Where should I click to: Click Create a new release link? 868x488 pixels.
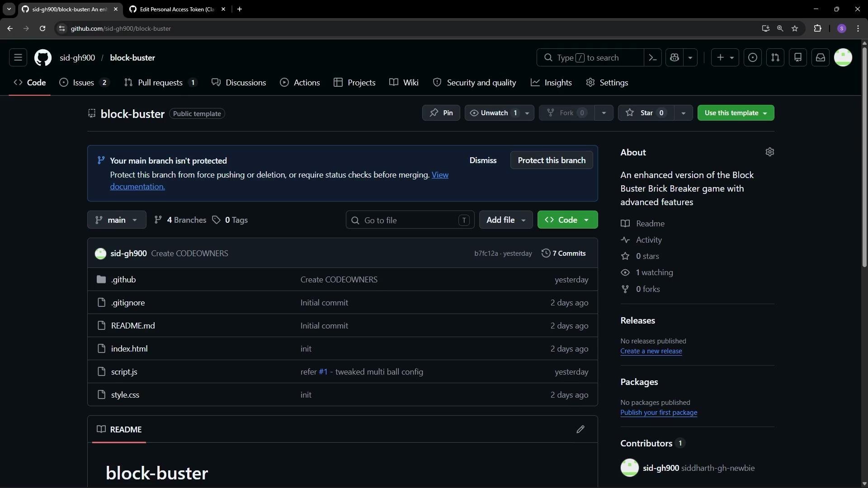coord(651,351)
